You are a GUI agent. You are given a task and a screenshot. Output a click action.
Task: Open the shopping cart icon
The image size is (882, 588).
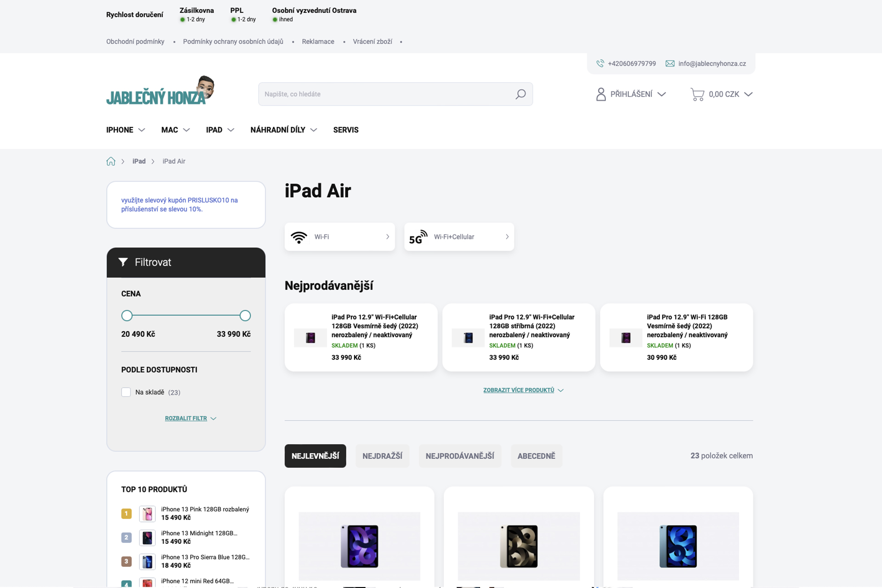[697, 94]
